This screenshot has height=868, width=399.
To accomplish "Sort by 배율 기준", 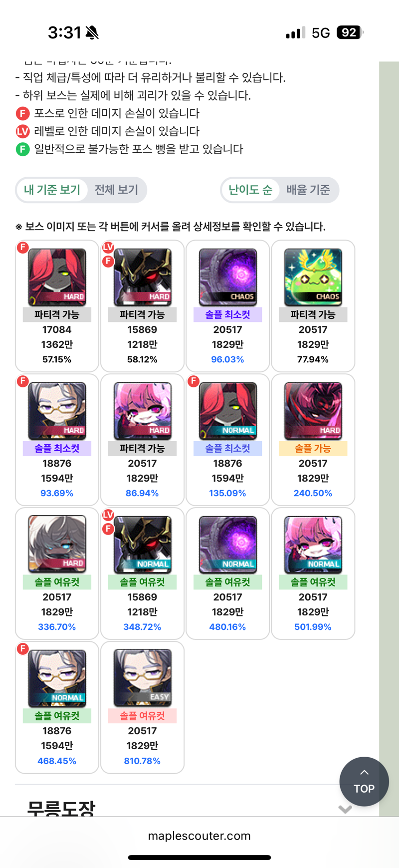I will pos(308,190).
